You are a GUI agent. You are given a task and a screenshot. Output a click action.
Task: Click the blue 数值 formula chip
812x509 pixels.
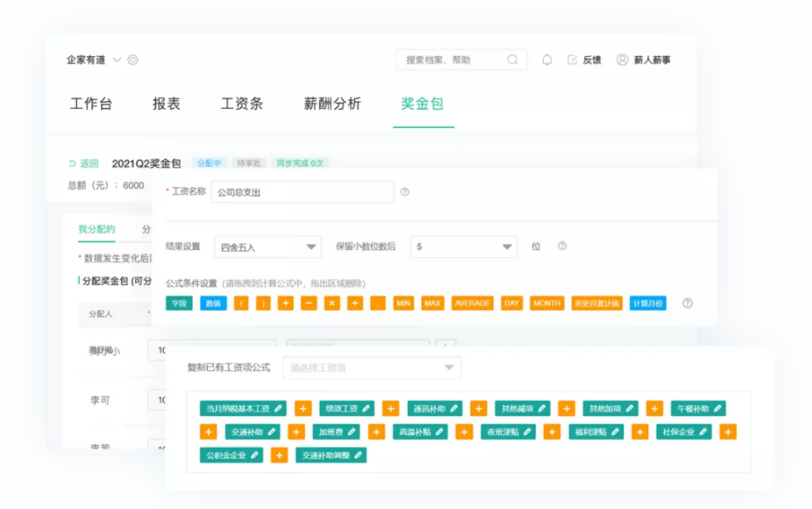coord(213,303)
